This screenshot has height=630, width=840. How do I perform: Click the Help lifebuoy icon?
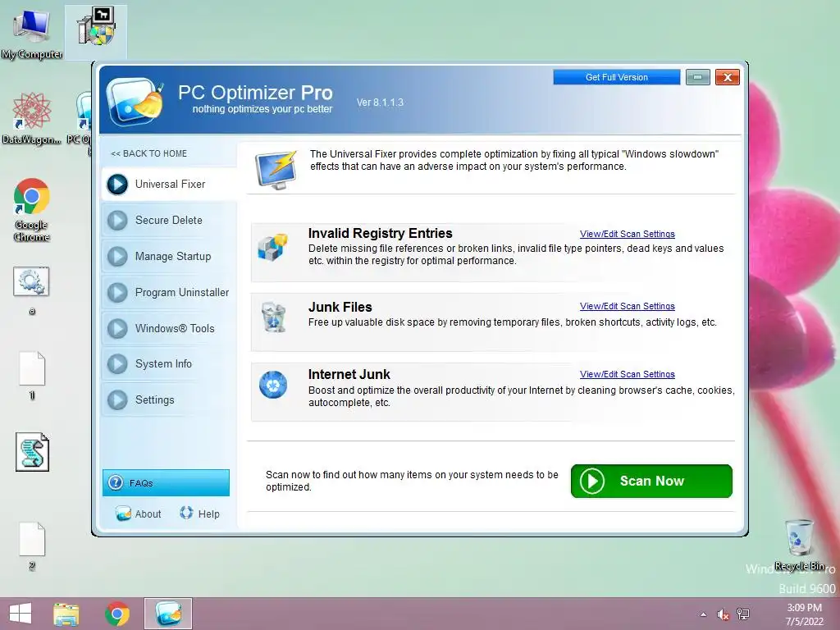(x=186, y=513)
